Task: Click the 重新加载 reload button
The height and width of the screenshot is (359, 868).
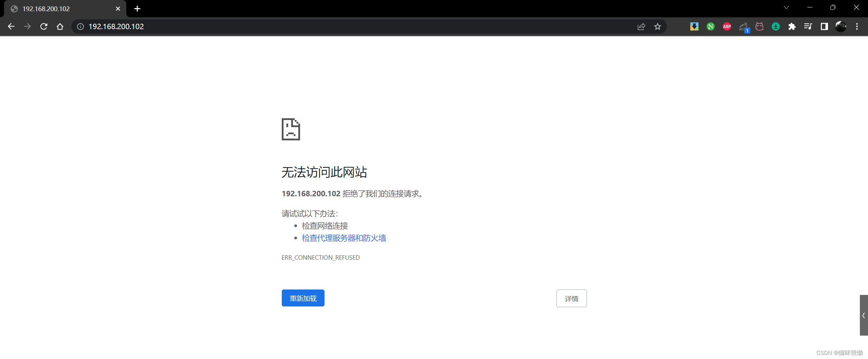Action: click(x=303, y=298)
